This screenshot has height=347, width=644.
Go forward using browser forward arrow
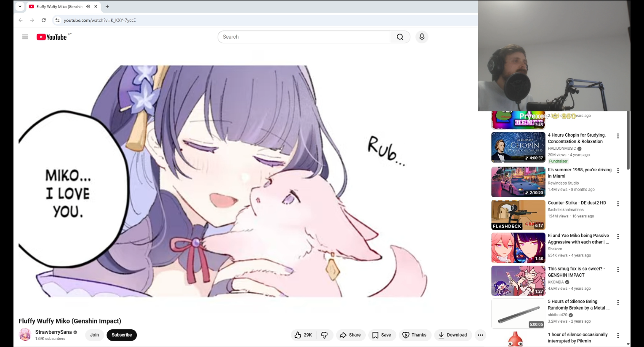32,20
